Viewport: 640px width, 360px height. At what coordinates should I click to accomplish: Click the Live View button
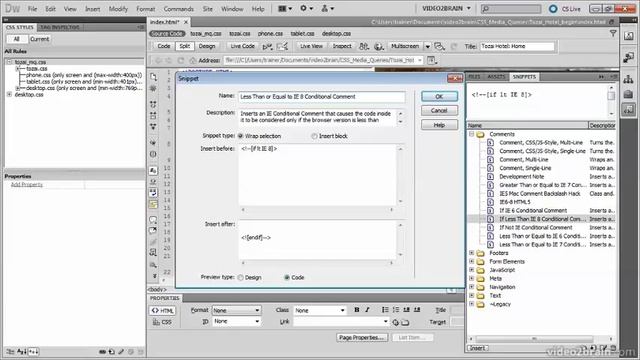tap(311, 46)
